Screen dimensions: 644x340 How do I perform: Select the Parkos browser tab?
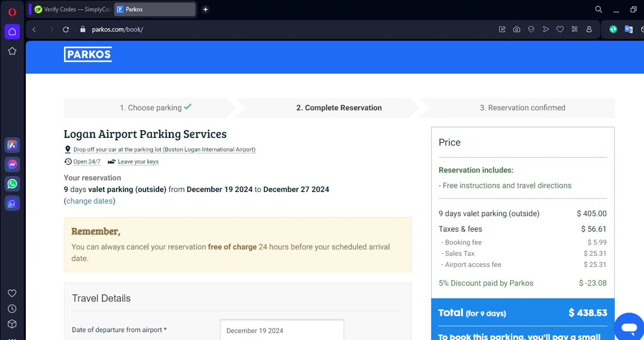click(155, 9)
